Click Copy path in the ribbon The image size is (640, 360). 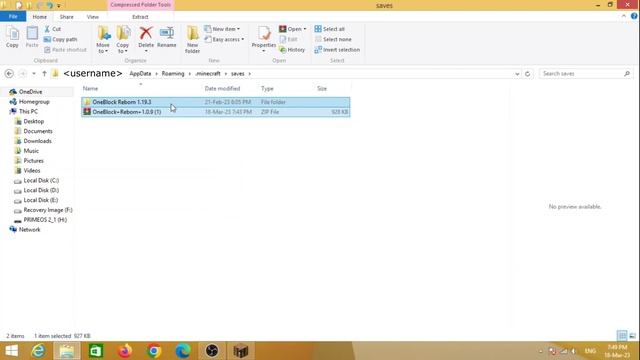pos(60,39)
